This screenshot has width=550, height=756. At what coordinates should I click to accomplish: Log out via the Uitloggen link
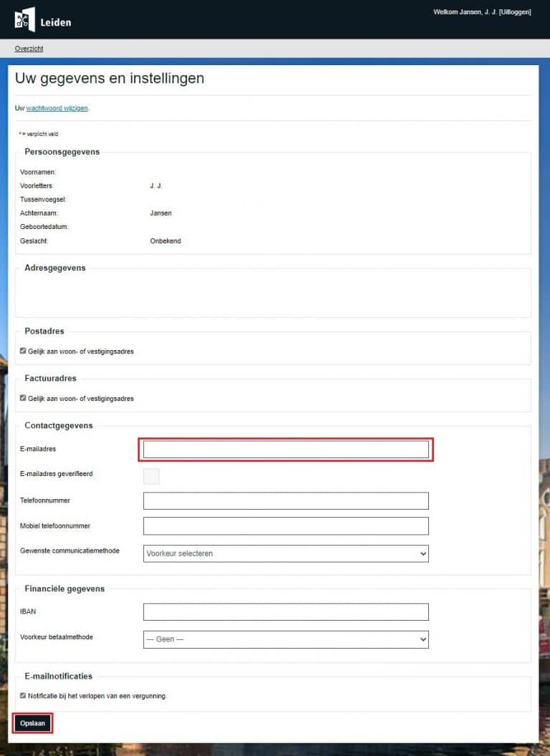coord(516,12)
